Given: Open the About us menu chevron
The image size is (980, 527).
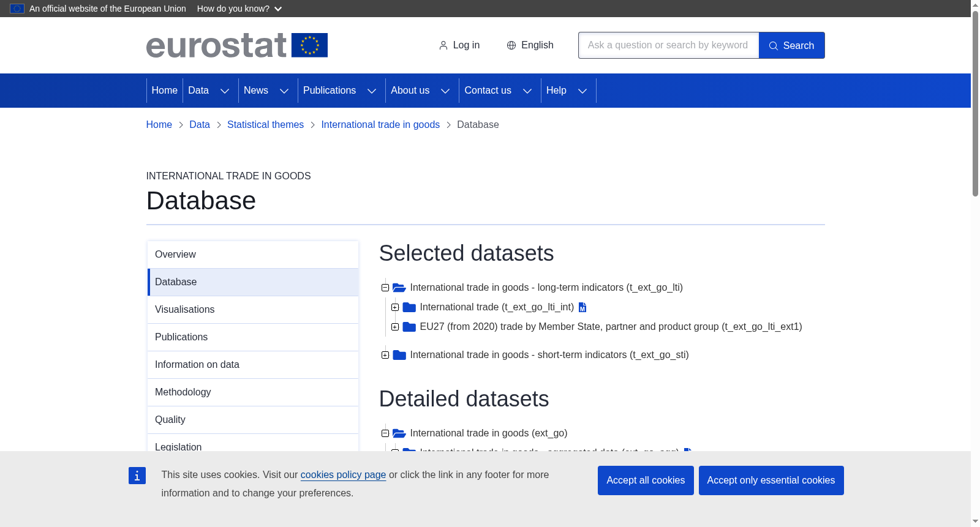Looking at the screenshot, I should pos(445,91).
